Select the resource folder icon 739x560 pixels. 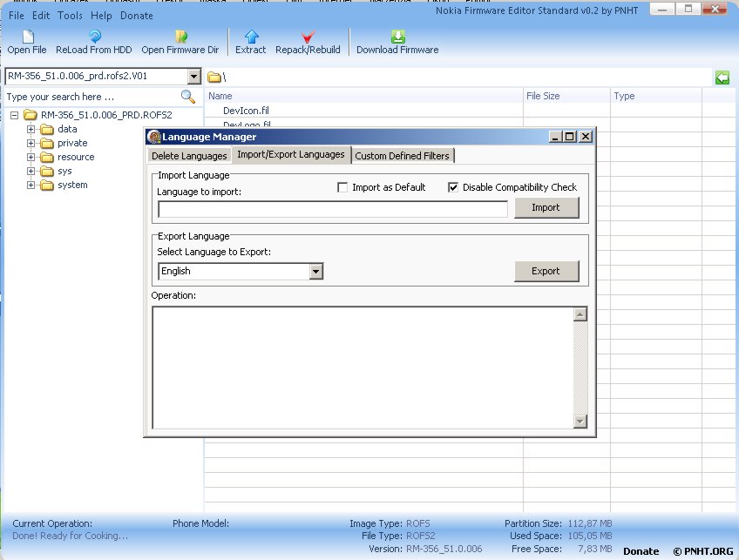click(x=47, y=158)
